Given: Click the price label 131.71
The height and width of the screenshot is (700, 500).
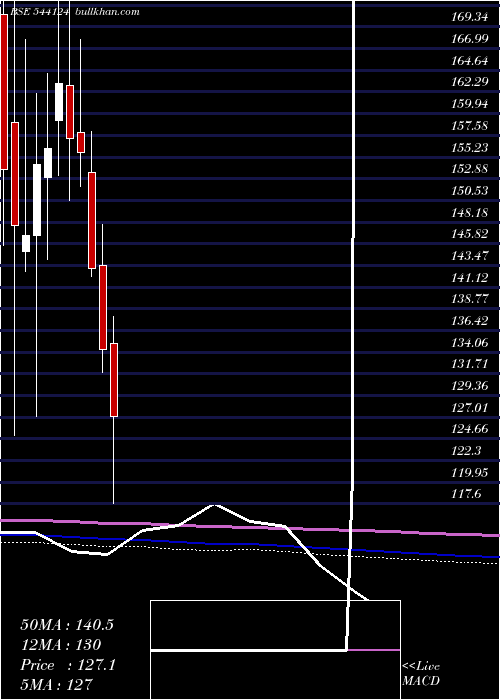Looking at the screenshot, I should pos(470,364).
